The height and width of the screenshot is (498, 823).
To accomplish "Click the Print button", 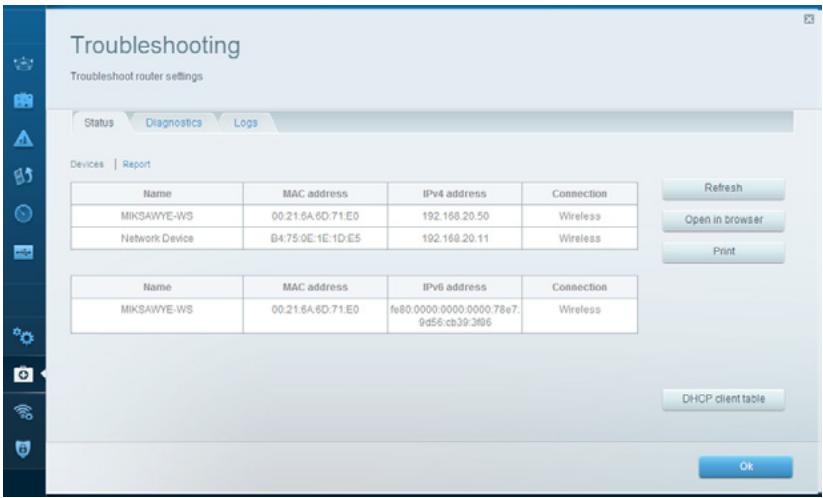I will point(723,252).
